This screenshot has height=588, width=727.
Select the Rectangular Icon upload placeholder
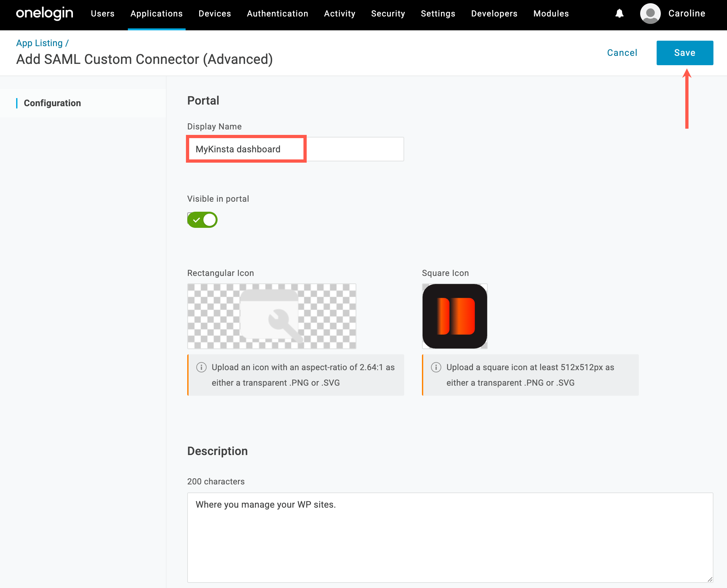click(x=271, y=316)
